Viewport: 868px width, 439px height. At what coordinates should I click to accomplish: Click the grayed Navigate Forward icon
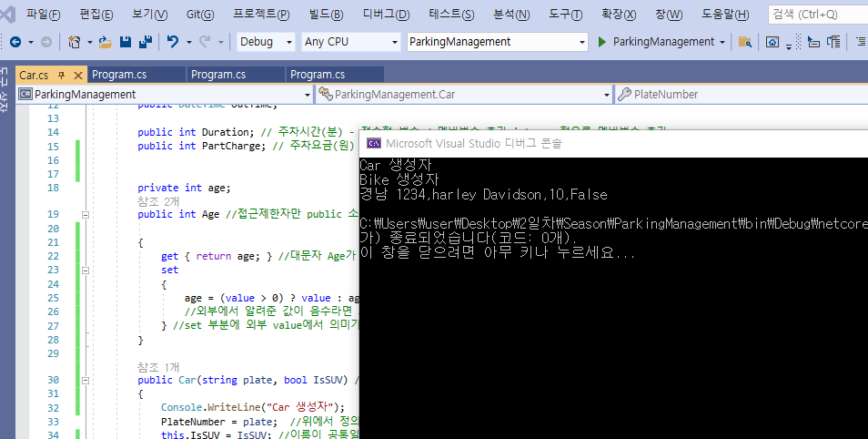[46, 42]
